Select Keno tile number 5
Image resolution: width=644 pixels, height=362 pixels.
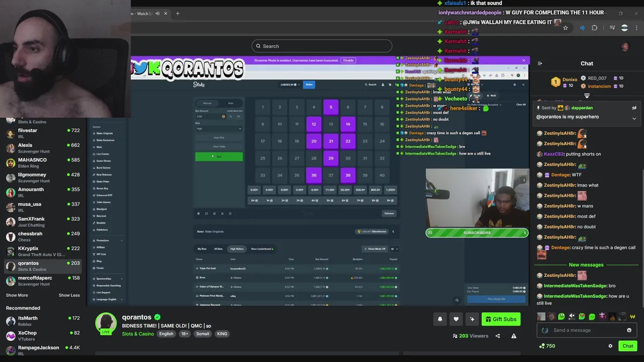click(x=331, y=107)
